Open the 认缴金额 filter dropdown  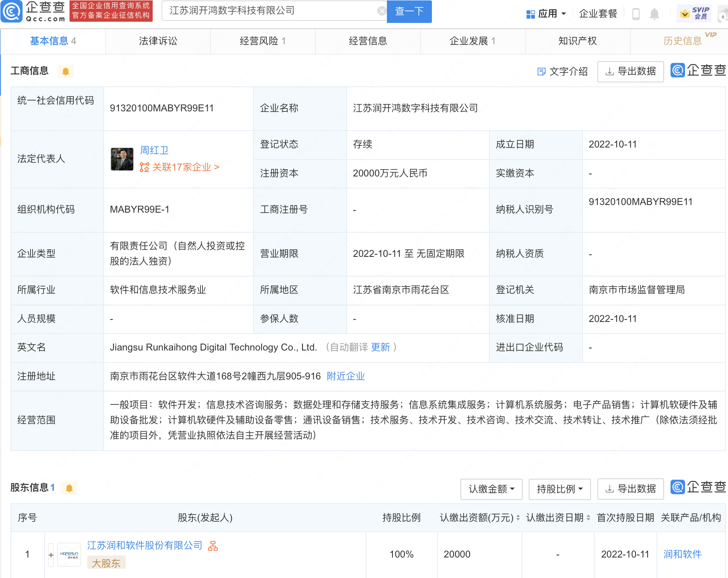491,489
